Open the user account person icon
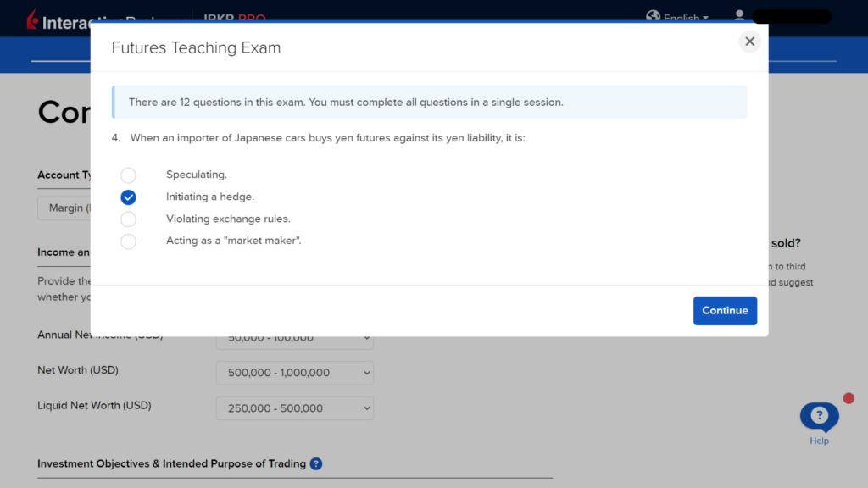 739,15
